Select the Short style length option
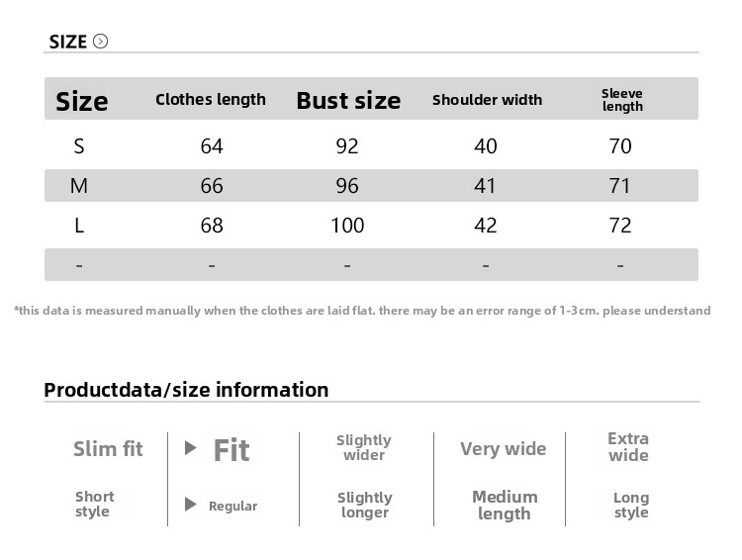The image size is (742, 560). point(94,505)
